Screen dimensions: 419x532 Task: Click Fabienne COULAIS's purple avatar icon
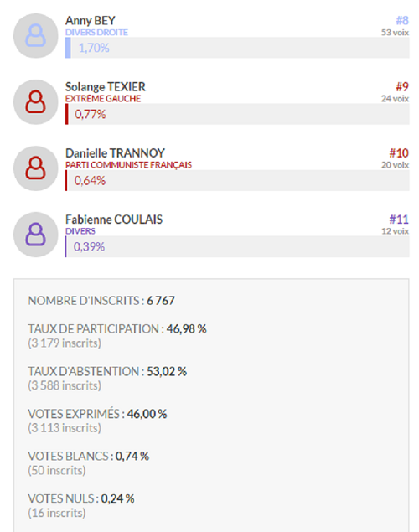click(x=36, y=235)
